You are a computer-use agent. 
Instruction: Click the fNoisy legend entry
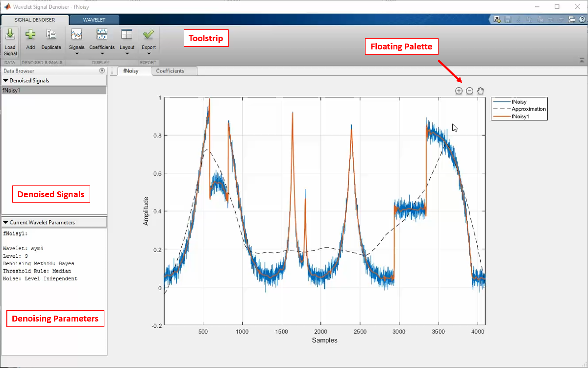point(519,102)
